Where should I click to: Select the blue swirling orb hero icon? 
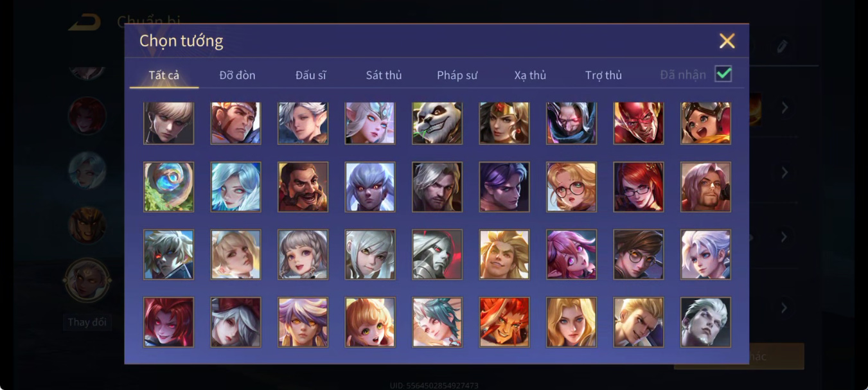pos(168,187)
